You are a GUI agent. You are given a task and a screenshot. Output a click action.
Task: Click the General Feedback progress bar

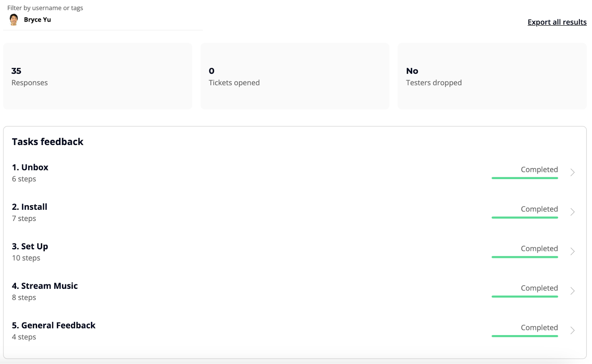click(525, 336)
